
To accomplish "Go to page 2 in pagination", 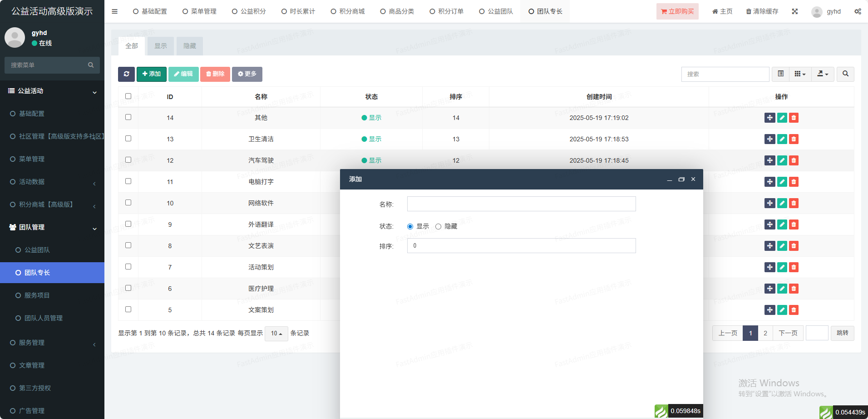I will tap(765, 333).
